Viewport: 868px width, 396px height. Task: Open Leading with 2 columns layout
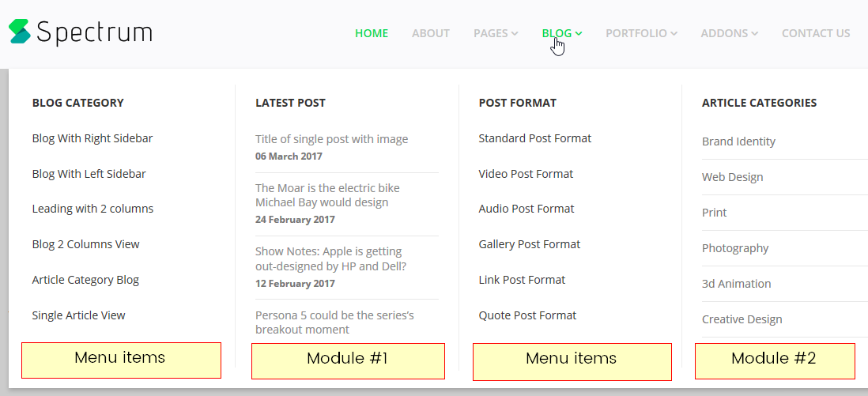point(92,209)
